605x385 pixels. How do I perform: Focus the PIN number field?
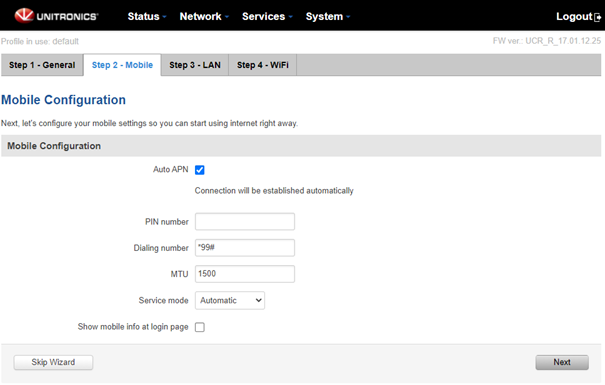pyautogui.click(x=245, y=221)
